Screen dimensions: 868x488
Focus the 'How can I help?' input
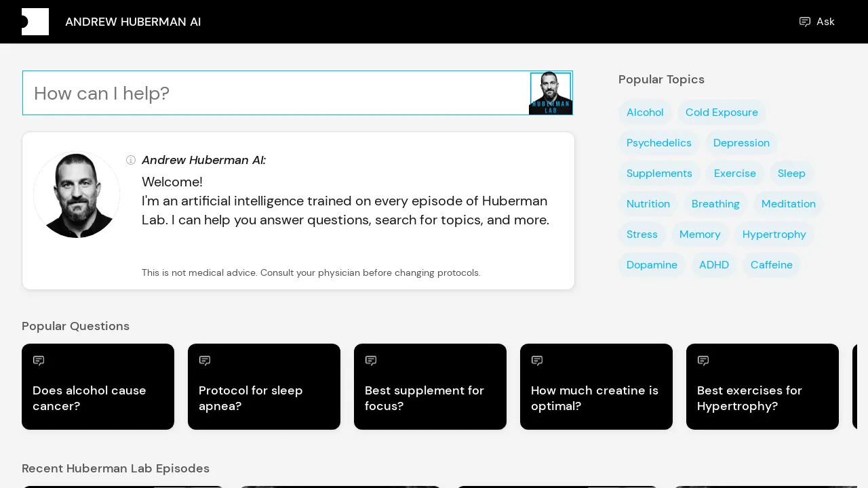(276, 93)
